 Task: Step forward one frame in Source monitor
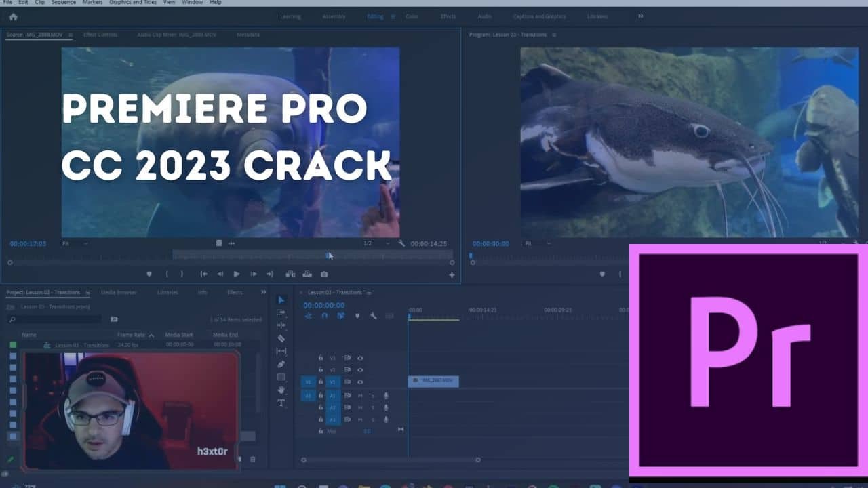254,274
